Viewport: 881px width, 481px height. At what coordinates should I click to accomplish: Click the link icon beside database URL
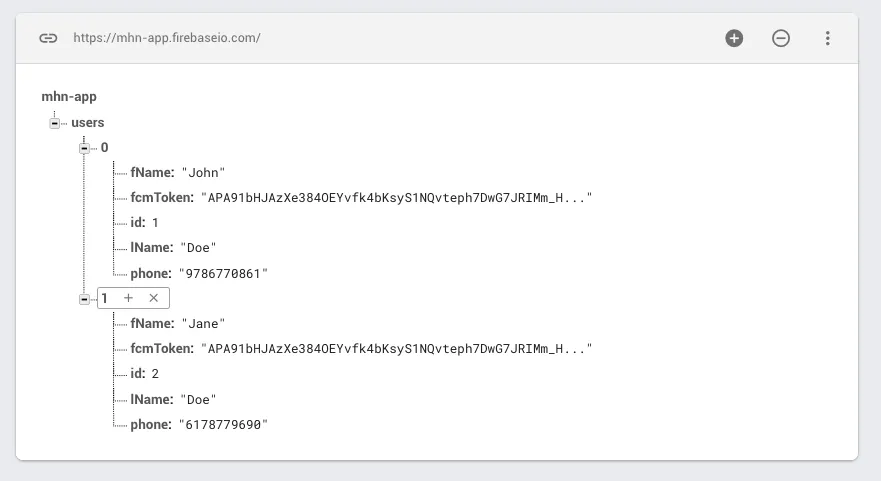coord(48,38)
